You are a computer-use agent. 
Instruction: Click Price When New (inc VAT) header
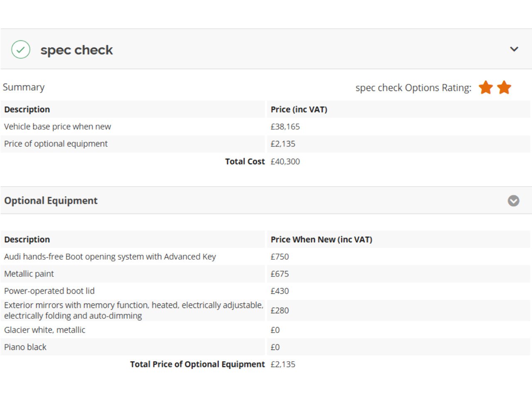(x=321, y=240)
